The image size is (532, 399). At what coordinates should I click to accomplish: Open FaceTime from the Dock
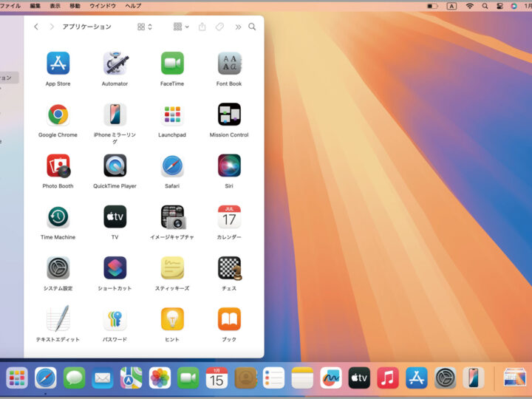(188, 378)
